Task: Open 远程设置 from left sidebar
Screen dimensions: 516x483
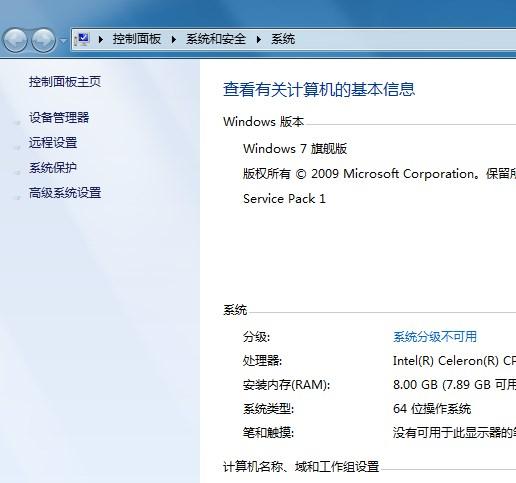Action: click(x=53, y=143)
